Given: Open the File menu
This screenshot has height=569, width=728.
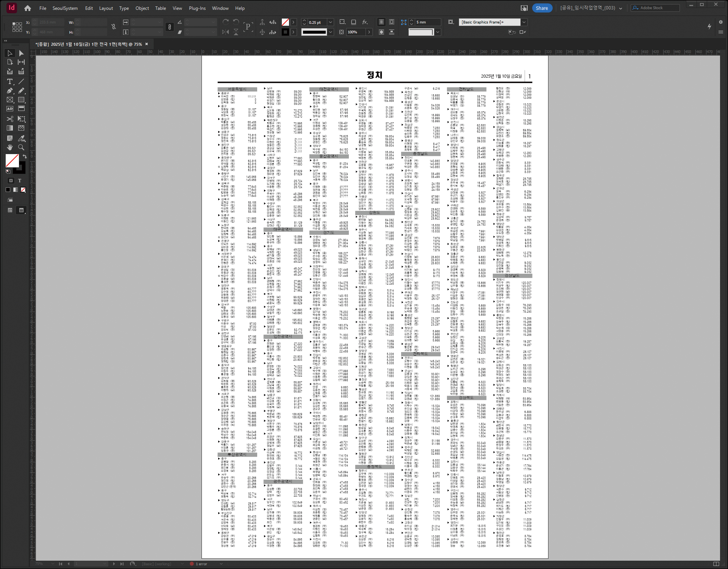Looking at the screenshot, I should [x=43, y=8].
